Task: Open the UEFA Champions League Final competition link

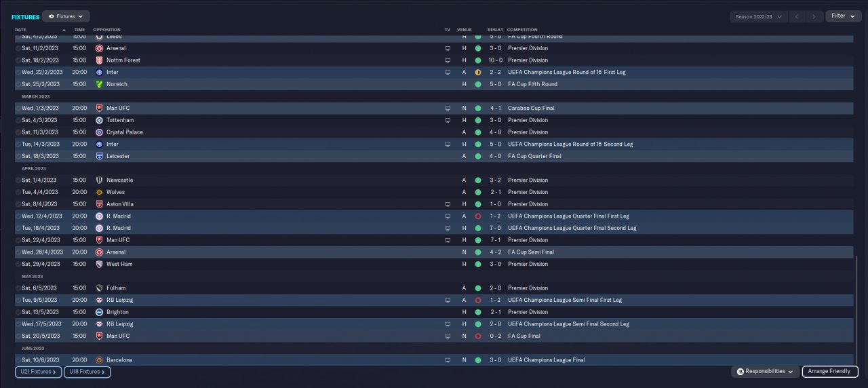Action: click(x=546, y=360)
